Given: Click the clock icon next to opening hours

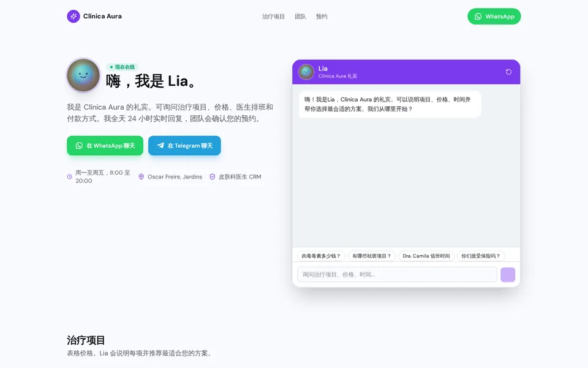Looking at the screenshot, I should pos(69,177).
